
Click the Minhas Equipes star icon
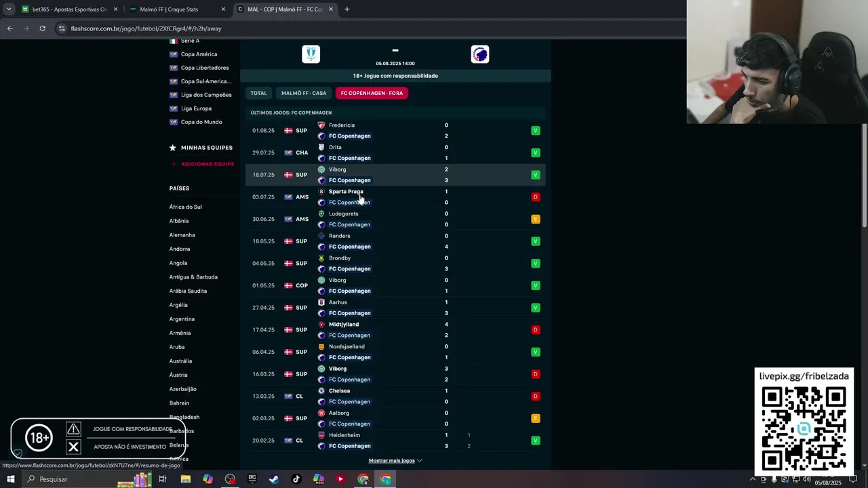click(x=173, y=148)
